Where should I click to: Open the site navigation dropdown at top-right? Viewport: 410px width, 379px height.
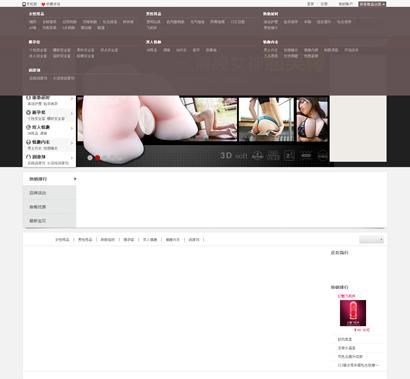pos(372,4)
